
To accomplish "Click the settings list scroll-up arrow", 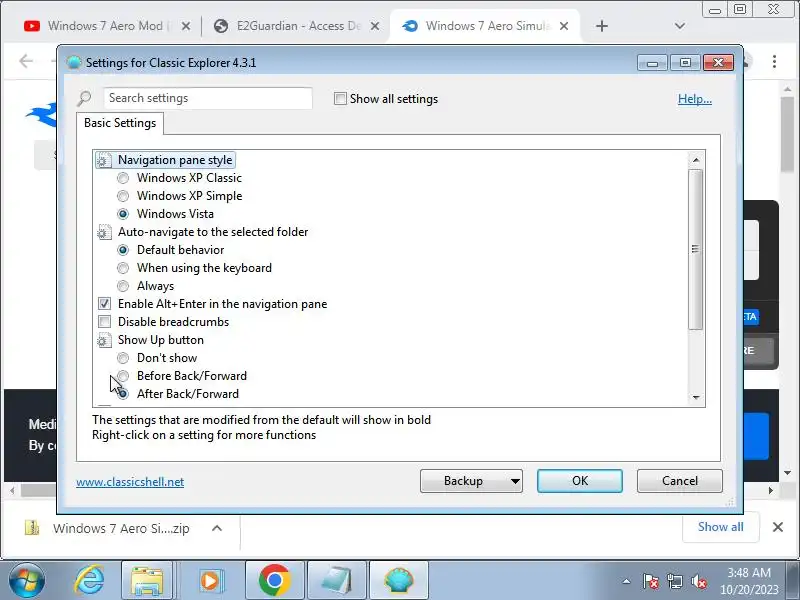I will 696,160.
